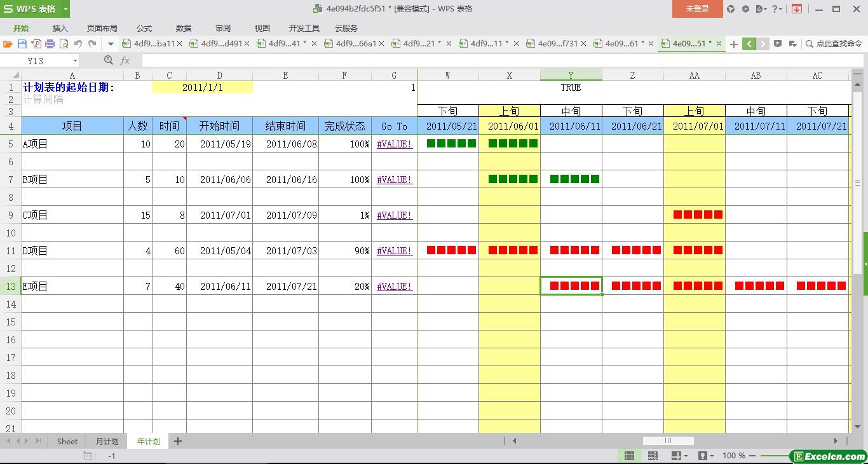Viewport: 868px width, 464px height.
Task: Open the 数据 ribbon tab
Action: coord(184,28)
